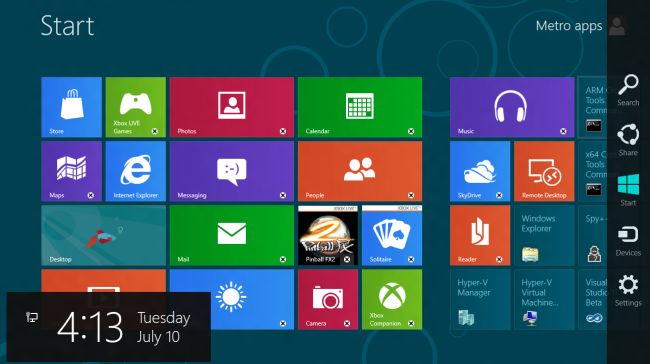Open the Messaging tile
This screenshot has height=364, width=650.
coord(232,171)
